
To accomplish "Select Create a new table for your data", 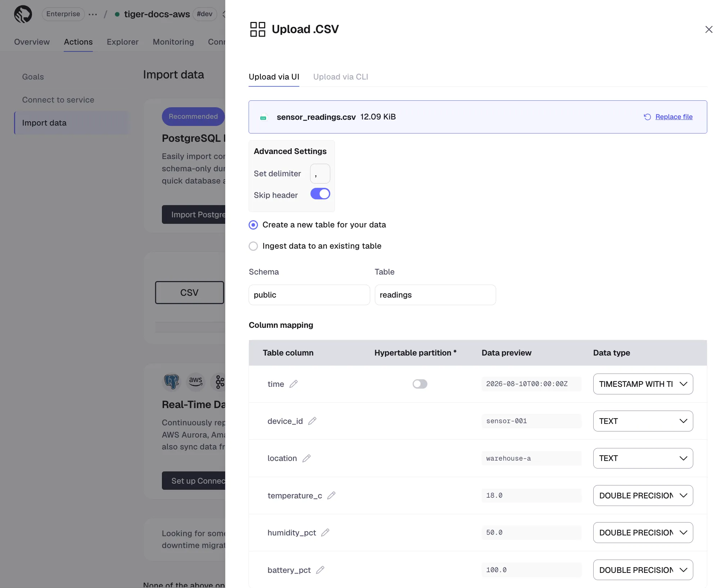I will pos(253,225).
